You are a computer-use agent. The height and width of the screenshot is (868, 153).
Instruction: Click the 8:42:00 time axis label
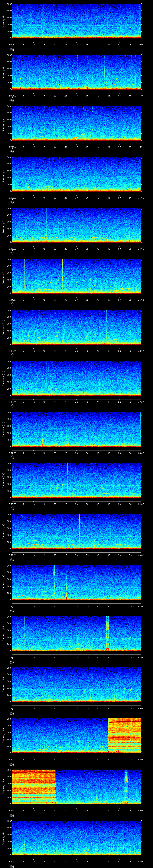[x=12, y=708]
